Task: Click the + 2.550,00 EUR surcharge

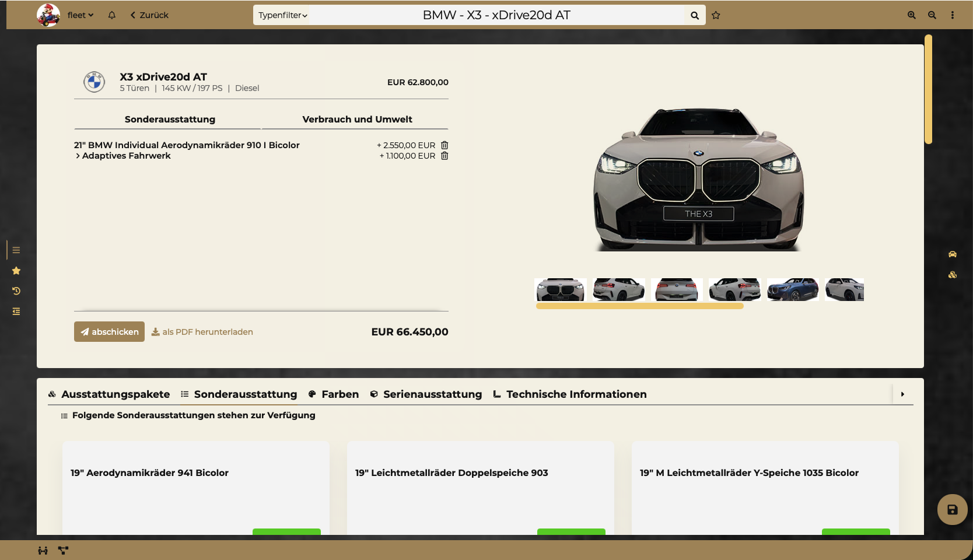Action: tap(406, 145)
